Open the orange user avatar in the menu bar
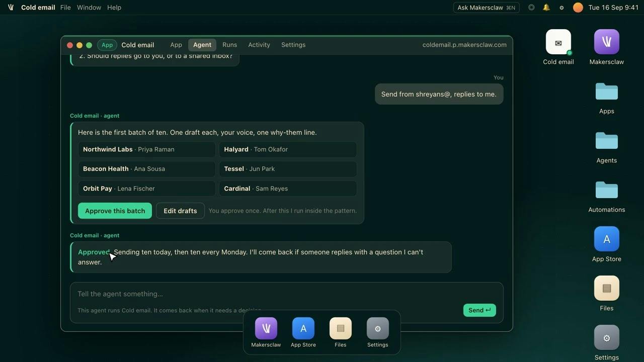 [x=578, y=8]
